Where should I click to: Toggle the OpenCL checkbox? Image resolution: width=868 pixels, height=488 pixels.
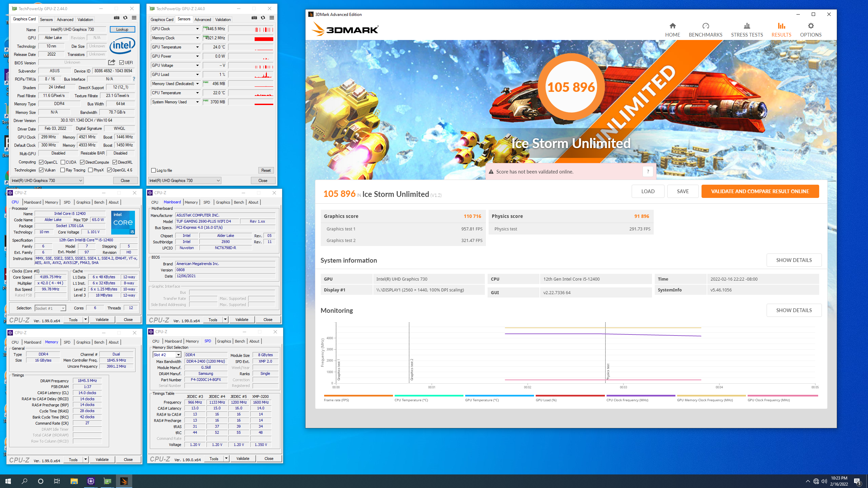41,162
